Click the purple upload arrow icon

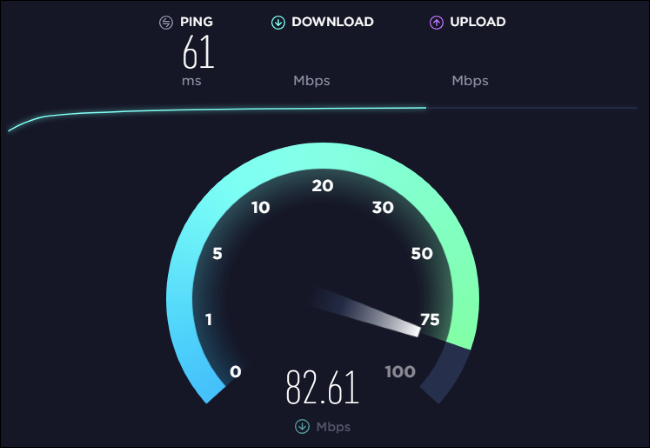point(436,22)
